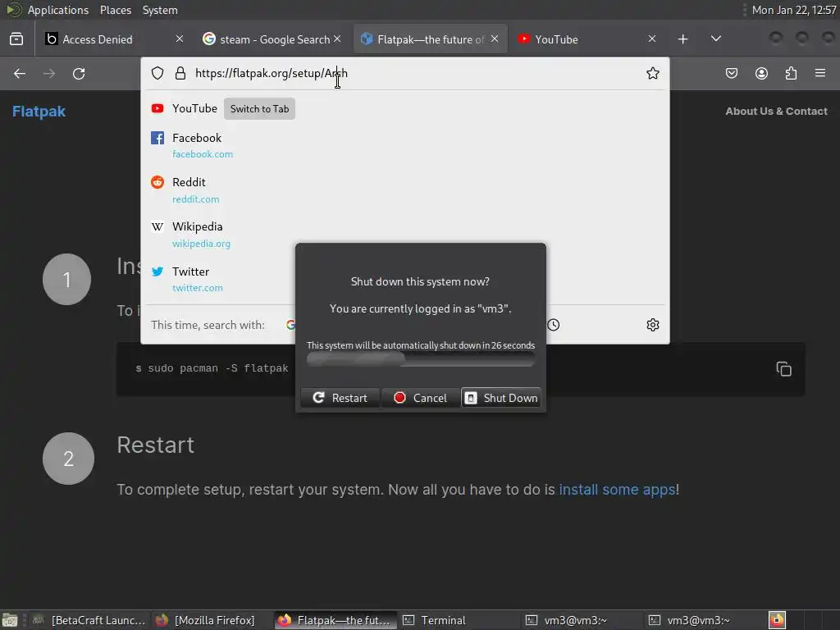Copy the pacman command icon
This screenshot has width=840, height=630.
click(783, 369)
